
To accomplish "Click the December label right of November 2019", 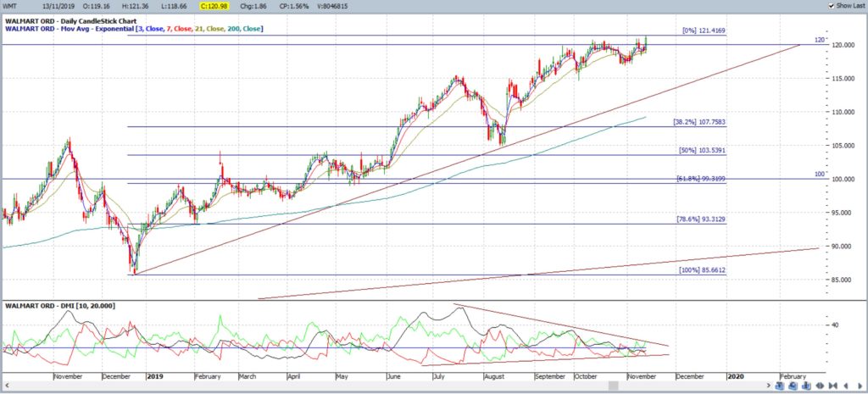I will tap(690, 376).
